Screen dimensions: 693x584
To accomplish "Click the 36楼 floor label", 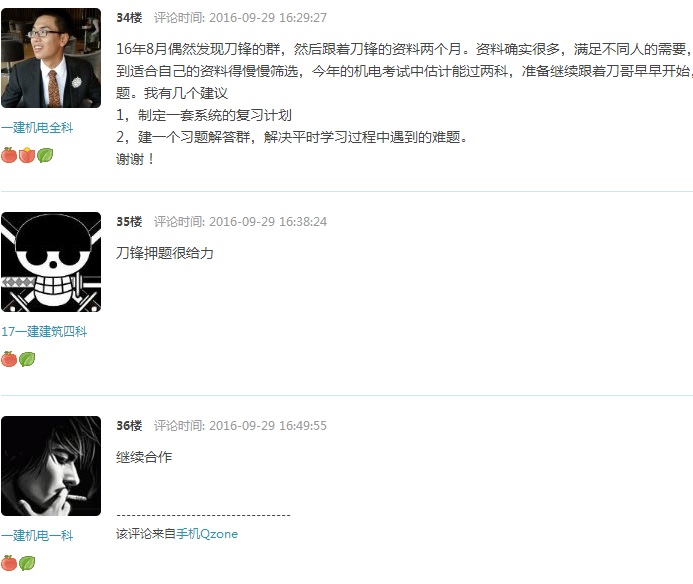I will [129, 425].
